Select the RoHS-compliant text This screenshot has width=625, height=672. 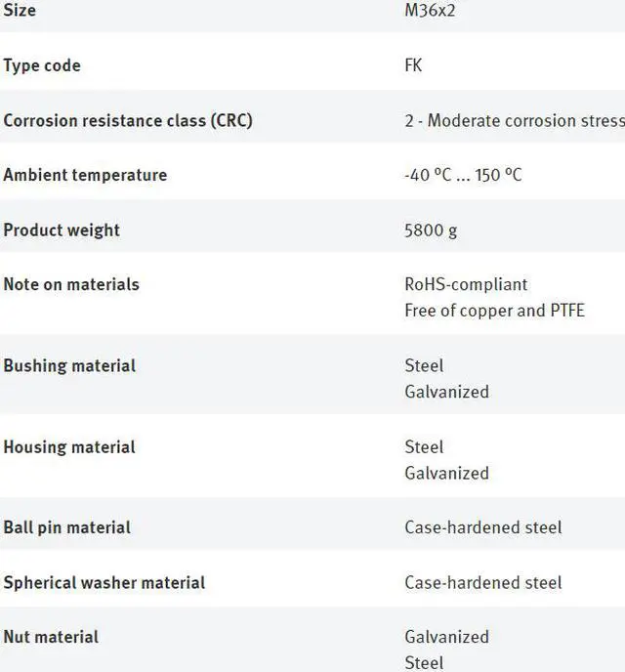(466, 284)
